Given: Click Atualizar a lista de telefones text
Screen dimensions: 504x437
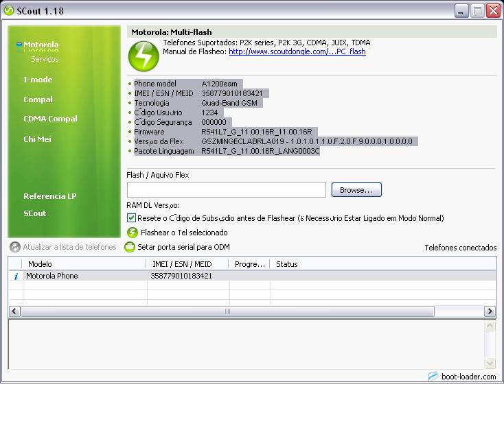Looking at the screenshot, I should pyautogui.click(x=69, y=247).
